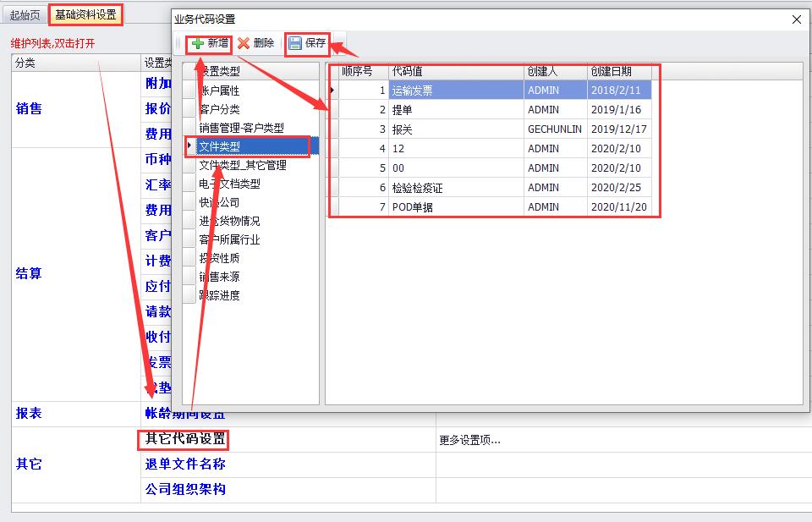Open the 其它代码设置 link

[185, 439]
